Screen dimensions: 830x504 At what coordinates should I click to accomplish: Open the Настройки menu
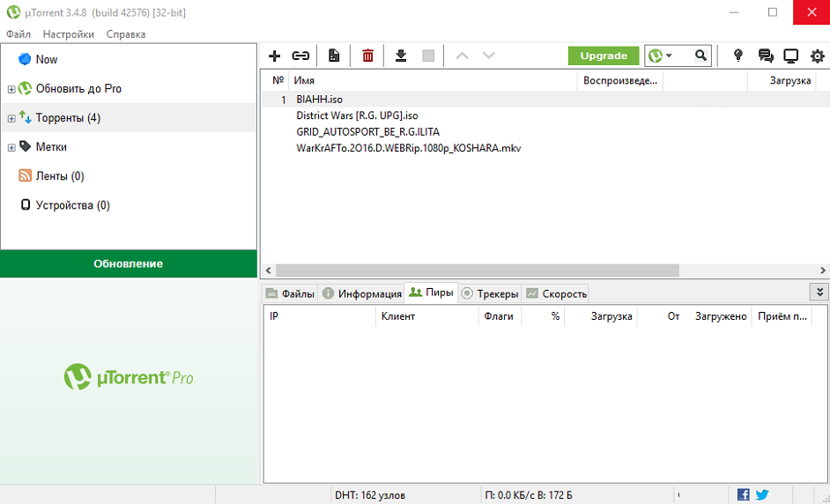[69, 34]
